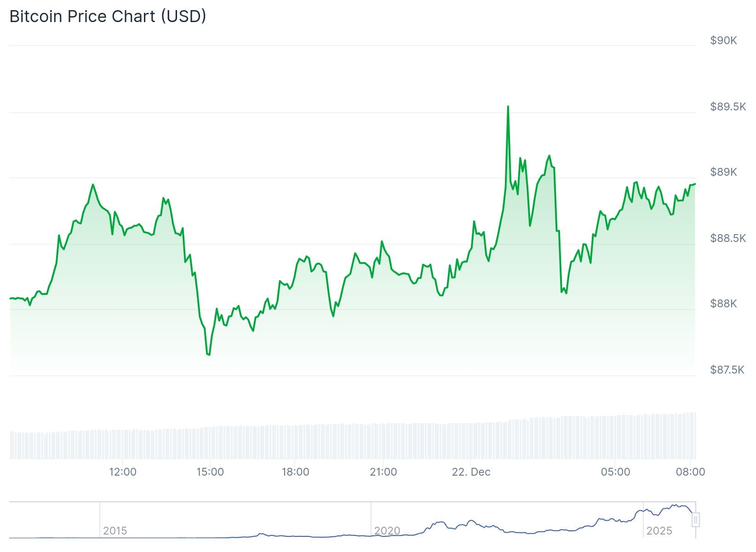
Task: Click 2025 in the navigator timeline
Action: tap(659, 531)
